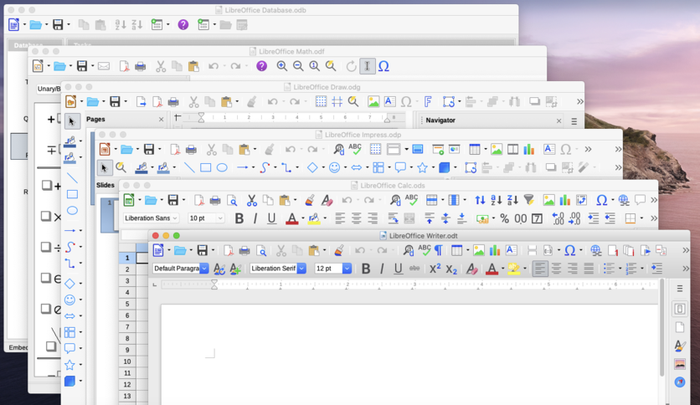Toggle center alignment in Writer window
The width and height of the screenshot is (700, 405).
point(556,268)
